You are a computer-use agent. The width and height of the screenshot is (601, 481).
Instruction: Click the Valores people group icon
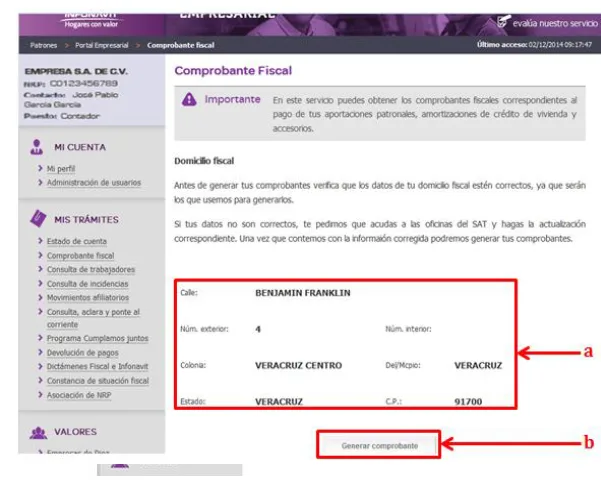38,432
